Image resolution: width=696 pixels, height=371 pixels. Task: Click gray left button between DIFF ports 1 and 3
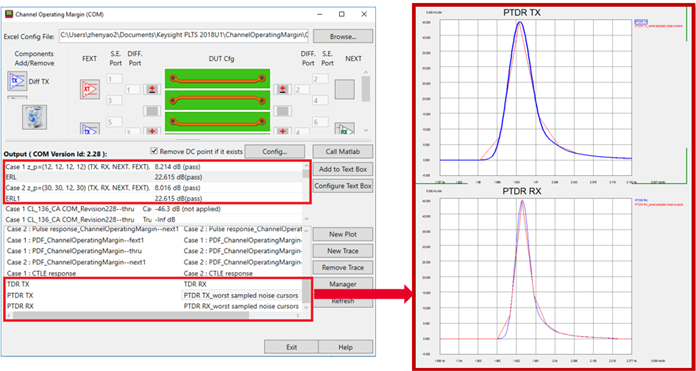pos(152,111)
